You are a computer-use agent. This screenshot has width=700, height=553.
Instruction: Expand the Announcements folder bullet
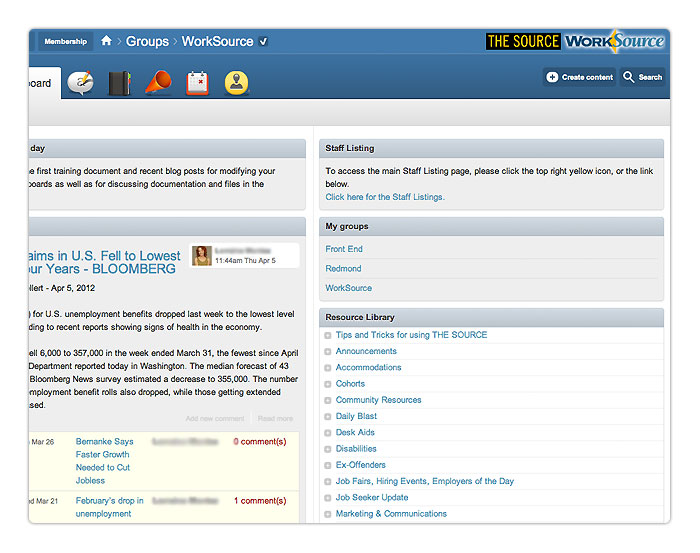(328, 352)
